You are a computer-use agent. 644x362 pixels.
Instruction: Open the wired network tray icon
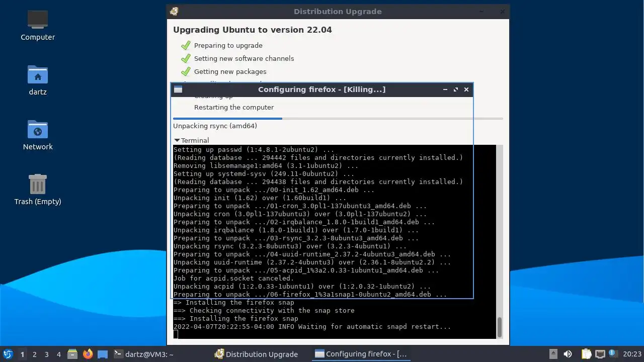[600, 354]
